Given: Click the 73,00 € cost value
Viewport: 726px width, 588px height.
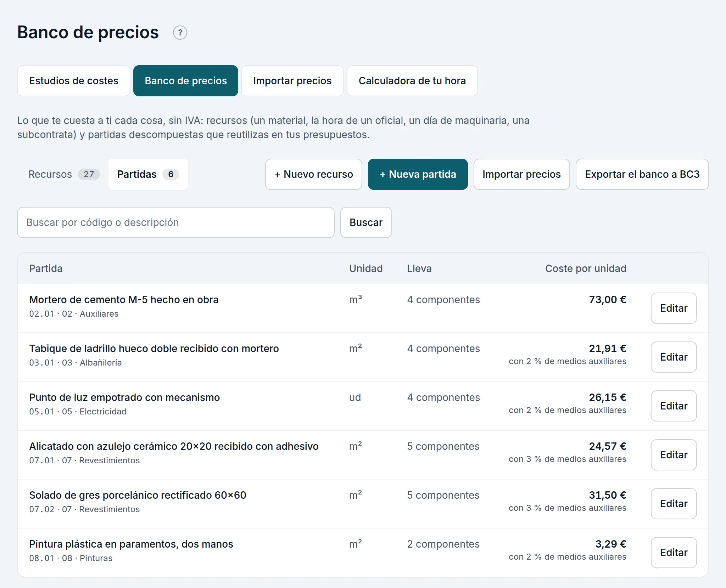Looking at the screenshot, I should point(608,300).
